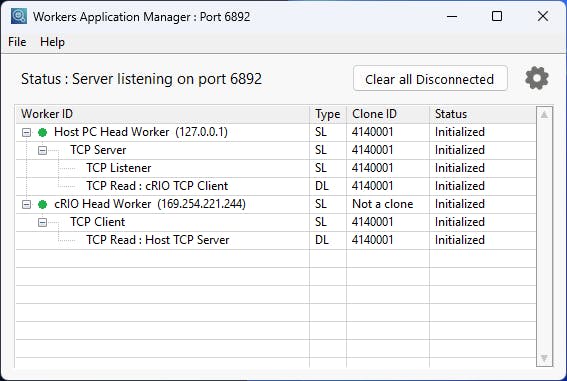Collapse the cRIO Head Worker node
The height and width of the screenshot is (381, 567).
(x=26, y=205)
